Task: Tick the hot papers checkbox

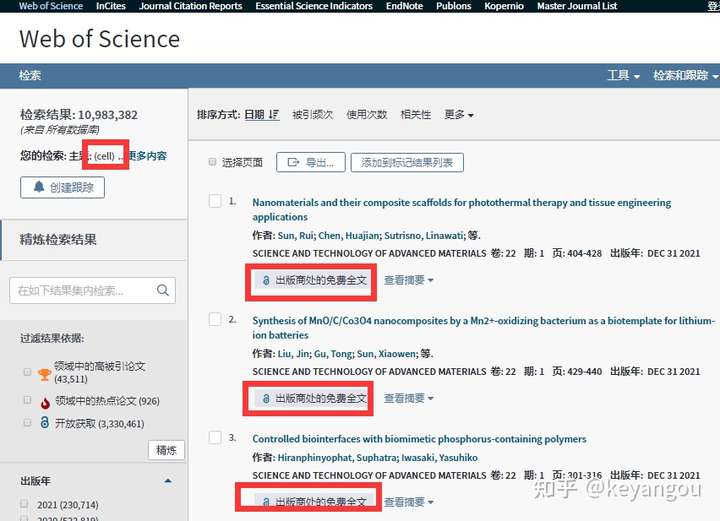Action: (27, 400)
